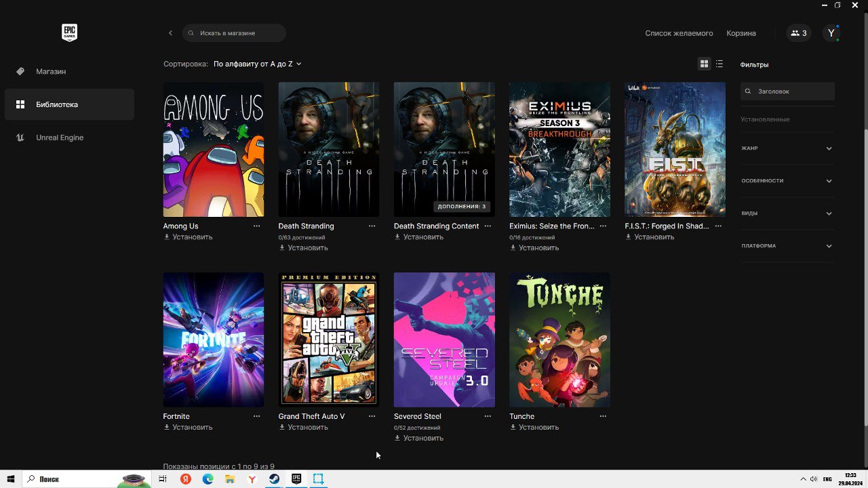
Task: Install F.I.S.T.: Forged In Shadow
Action: tap(649, 237)
